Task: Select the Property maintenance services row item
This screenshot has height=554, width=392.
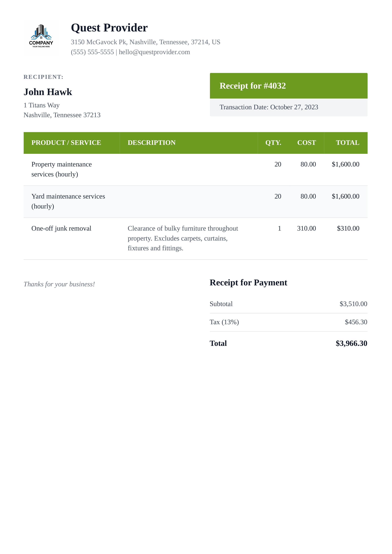Action: [61, 169]
